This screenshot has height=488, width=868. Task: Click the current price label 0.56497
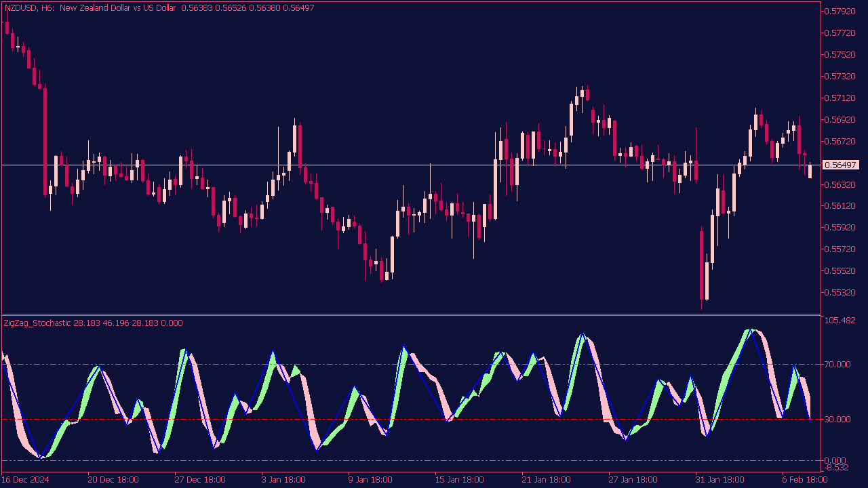[841, 165]
